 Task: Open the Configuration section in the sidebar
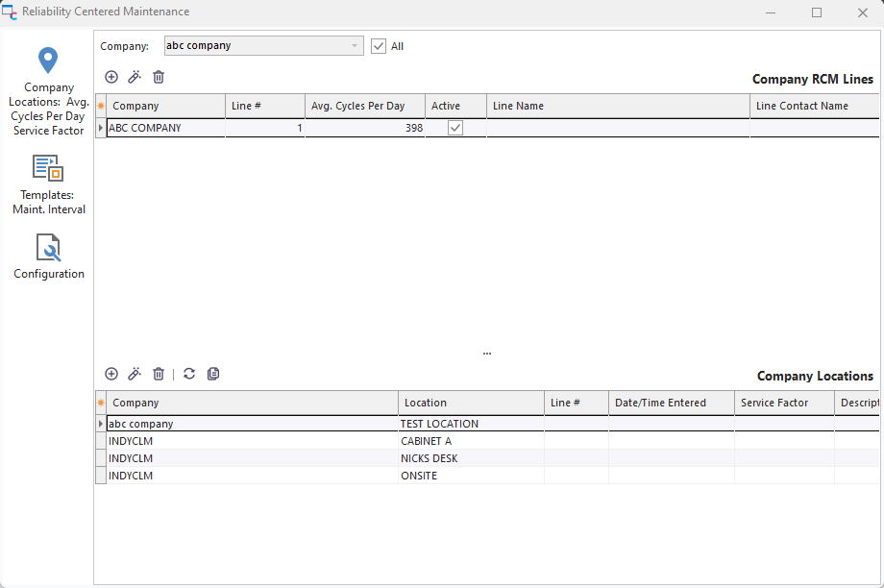49,257
